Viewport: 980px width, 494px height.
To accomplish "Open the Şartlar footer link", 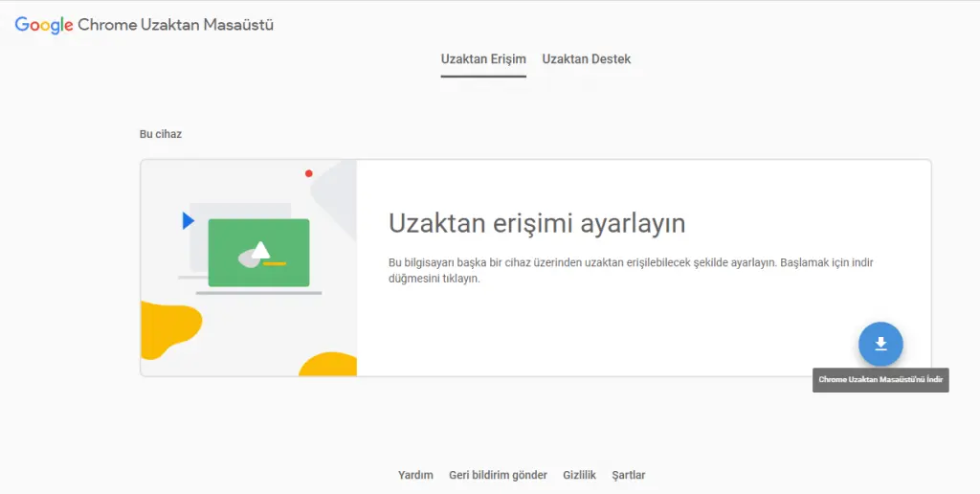I will [629, 475].
